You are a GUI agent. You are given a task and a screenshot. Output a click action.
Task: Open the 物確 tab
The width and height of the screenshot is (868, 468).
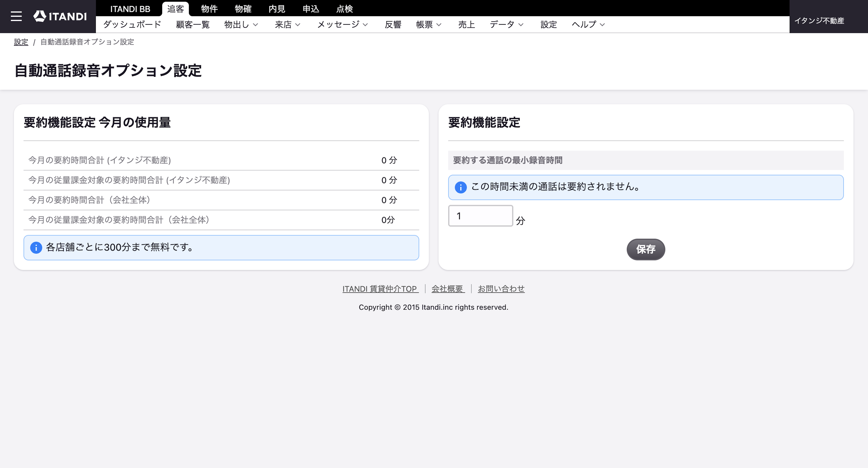click(243, 9)
